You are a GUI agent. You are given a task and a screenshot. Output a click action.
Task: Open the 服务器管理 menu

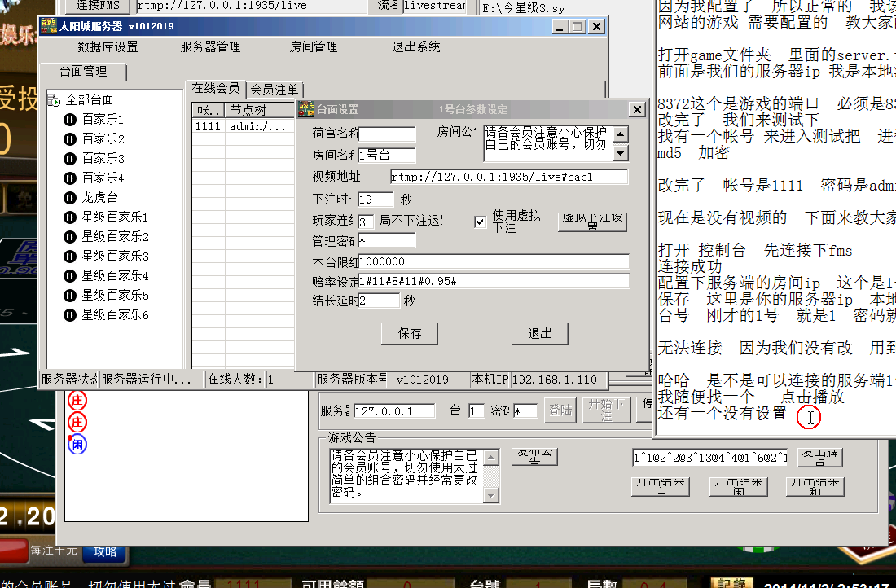point(210,47)
